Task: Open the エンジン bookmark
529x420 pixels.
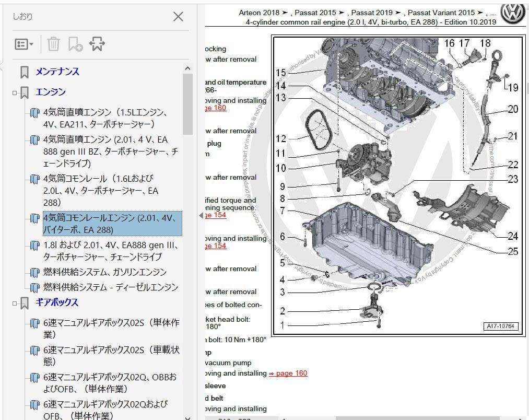Action: coord(51,92)
